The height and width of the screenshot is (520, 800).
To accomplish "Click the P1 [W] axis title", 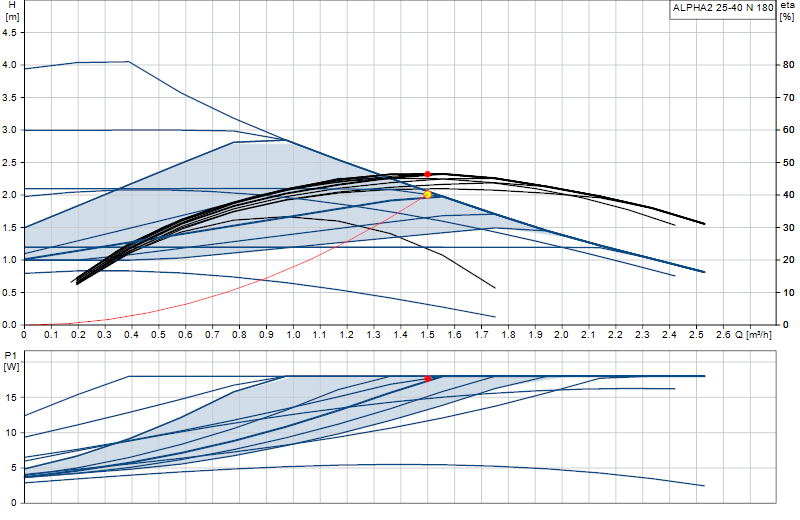I will [11, 361].
